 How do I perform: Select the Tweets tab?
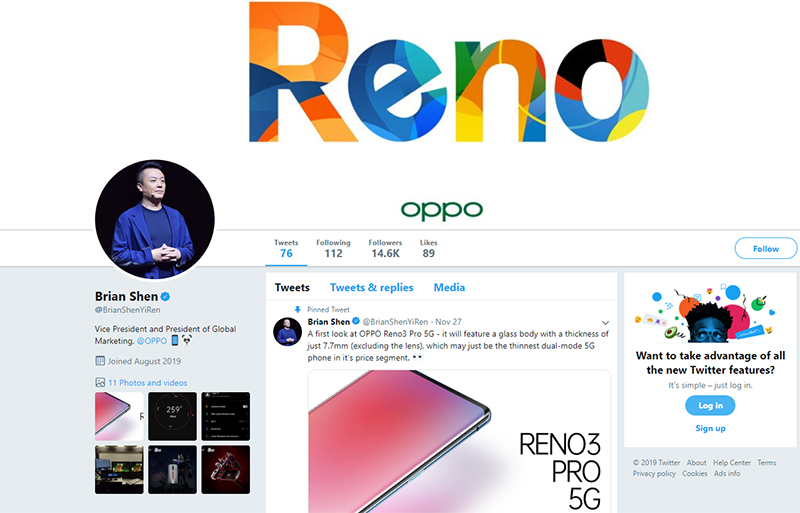pos(292,287)
